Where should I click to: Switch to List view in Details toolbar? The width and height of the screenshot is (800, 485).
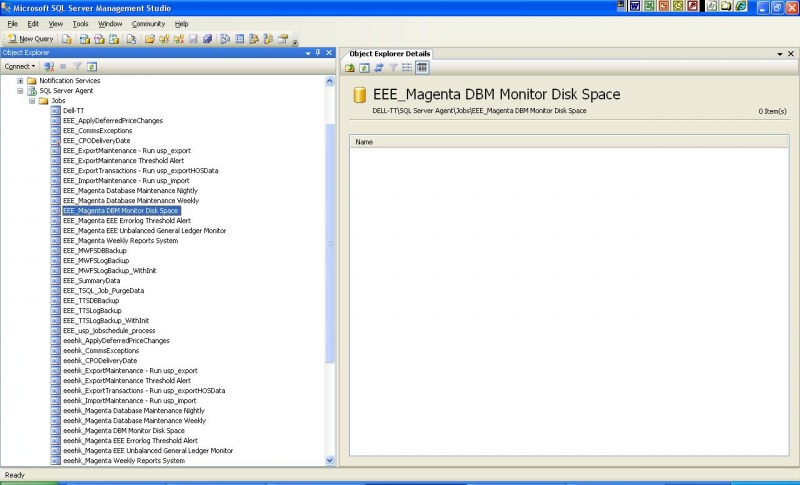[407, 68]
